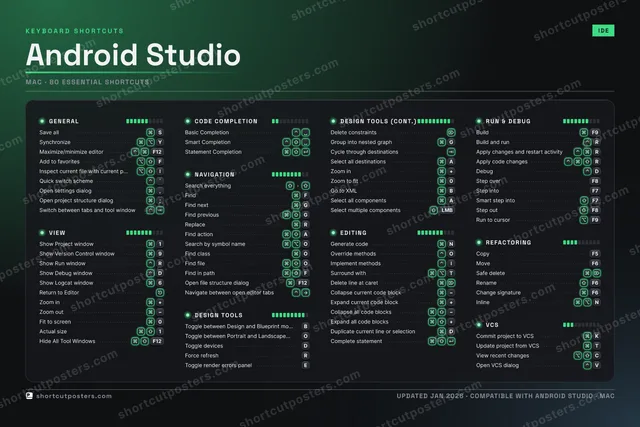This screenshot has height=427, width=640.
Task: Click the GENERAL section level bar
Action: (x=144, y=121)
